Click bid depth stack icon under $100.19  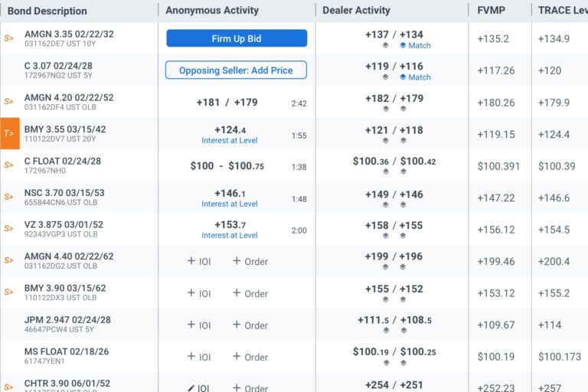(386, 363)
